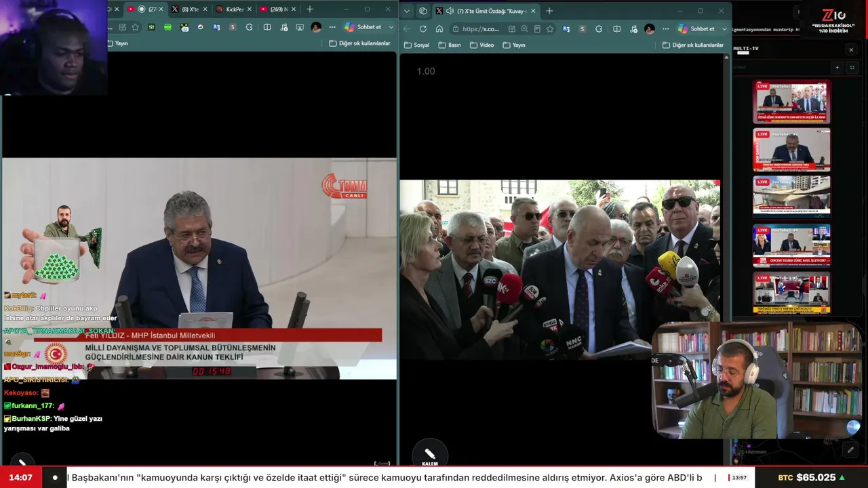The height and width of the screenshot is (488, 868).
Task: Open the extensions puzzle icon in left browser
Action: tap(249, 27)
